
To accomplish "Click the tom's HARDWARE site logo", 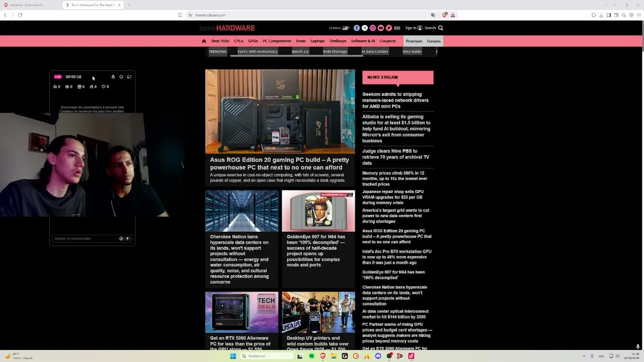I will [227, 28].
